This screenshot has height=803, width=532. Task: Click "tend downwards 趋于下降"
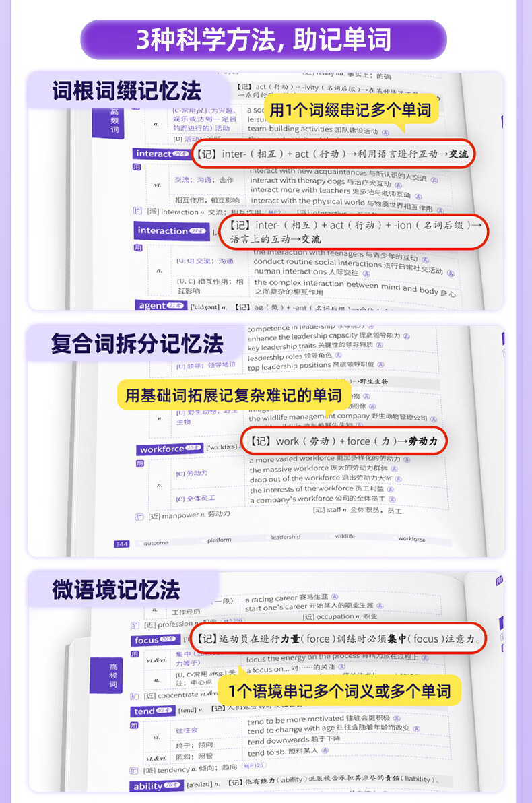294,740
